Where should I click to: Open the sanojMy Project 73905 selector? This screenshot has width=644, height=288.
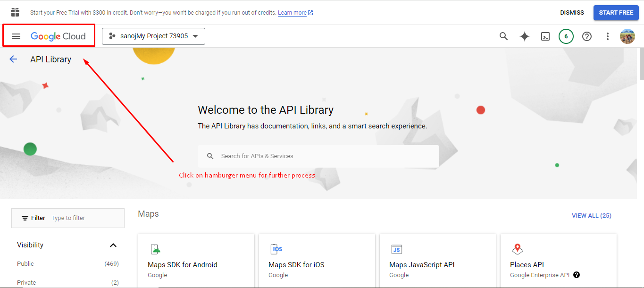coord(153,36)
